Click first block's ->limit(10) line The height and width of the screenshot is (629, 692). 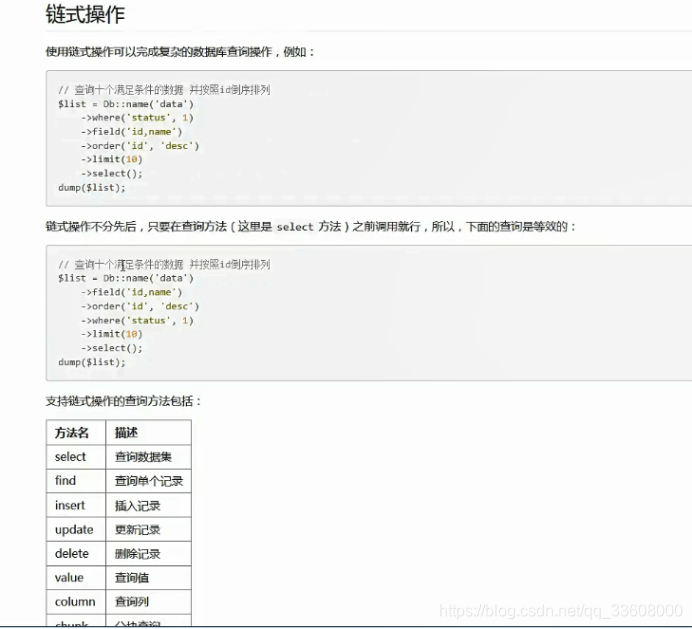112,159
